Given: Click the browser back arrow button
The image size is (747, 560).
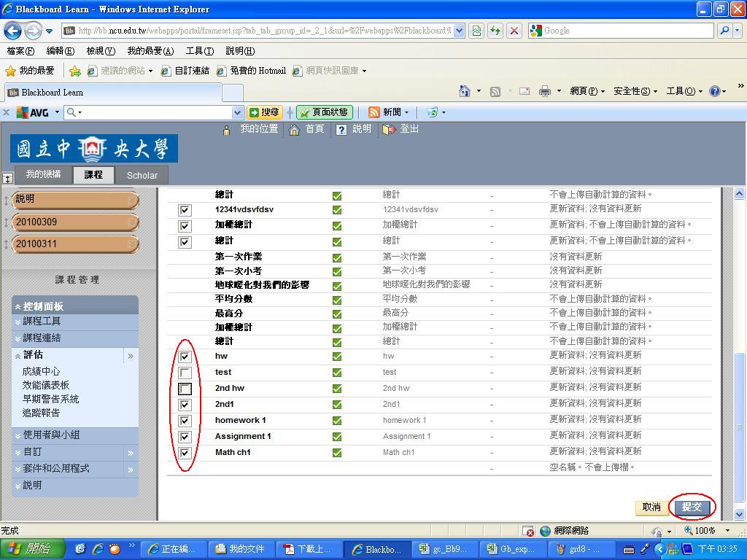Looking at the screenshot, I should (x=13, y=31).
